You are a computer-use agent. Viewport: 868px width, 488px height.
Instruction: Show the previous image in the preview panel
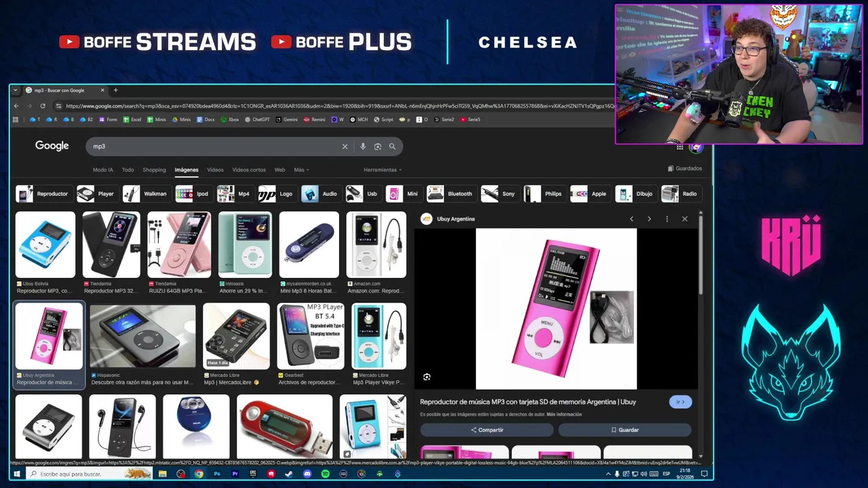[631, 219]
